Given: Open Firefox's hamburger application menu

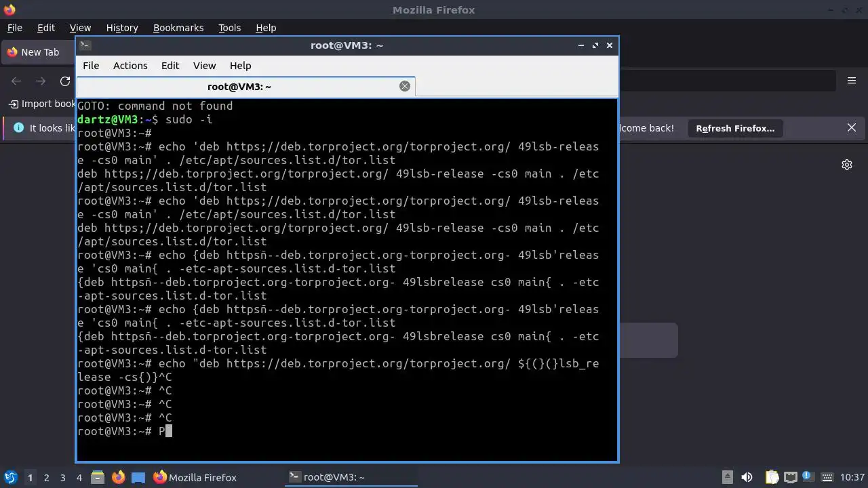Looking at the screenshot, I should point(852,81).
